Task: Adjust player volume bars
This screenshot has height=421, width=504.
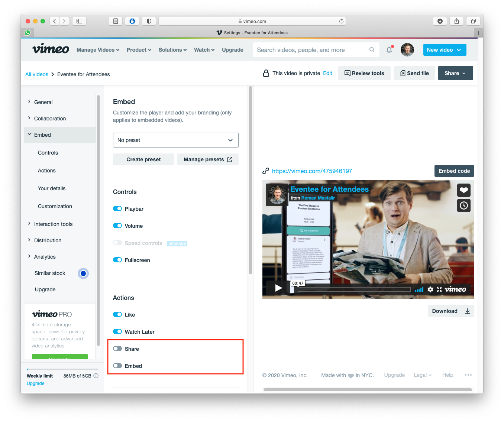Action: (419, 289)
